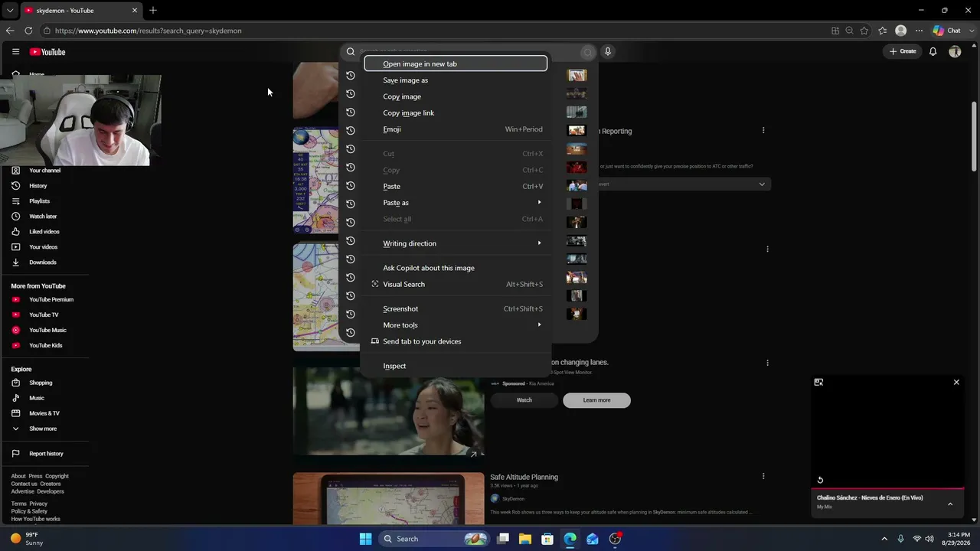Open the Safe Altitude Planning video thumbnail
The image size is (980, 551).
(x=388, y=498)
